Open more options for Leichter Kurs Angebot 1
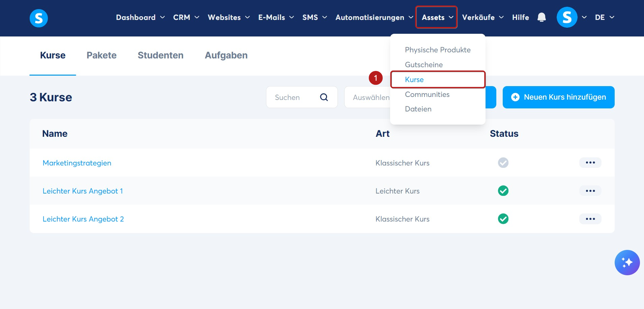Image resolution: width=644 pixels, height=309 pixels. [x=590, y=191]
